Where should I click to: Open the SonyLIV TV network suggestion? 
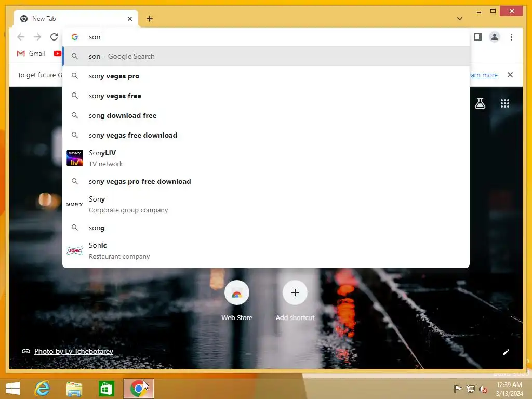pos(266,158)
